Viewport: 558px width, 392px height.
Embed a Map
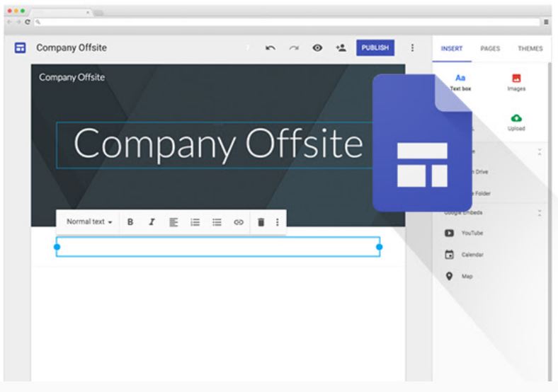[459, 276]
